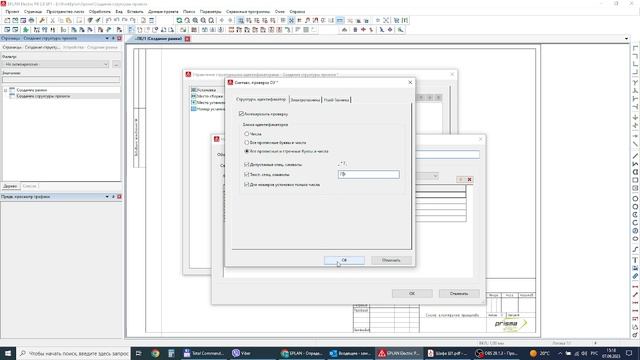
Task: Open the 'Проект' menu
Action: 12,11
